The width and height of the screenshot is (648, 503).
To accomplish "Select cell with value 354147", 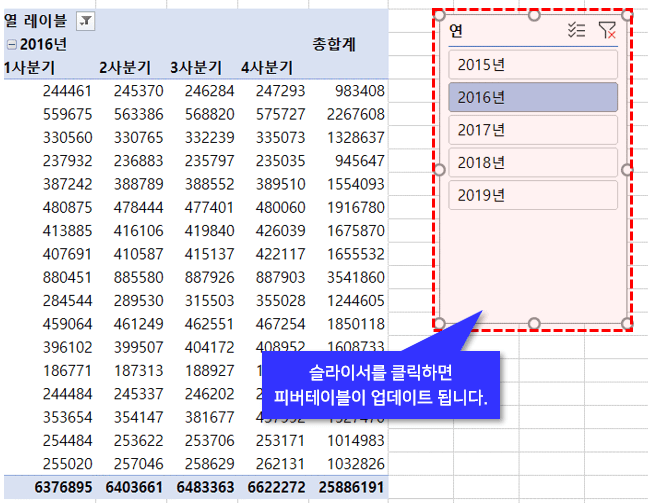I will coord(138,417).
